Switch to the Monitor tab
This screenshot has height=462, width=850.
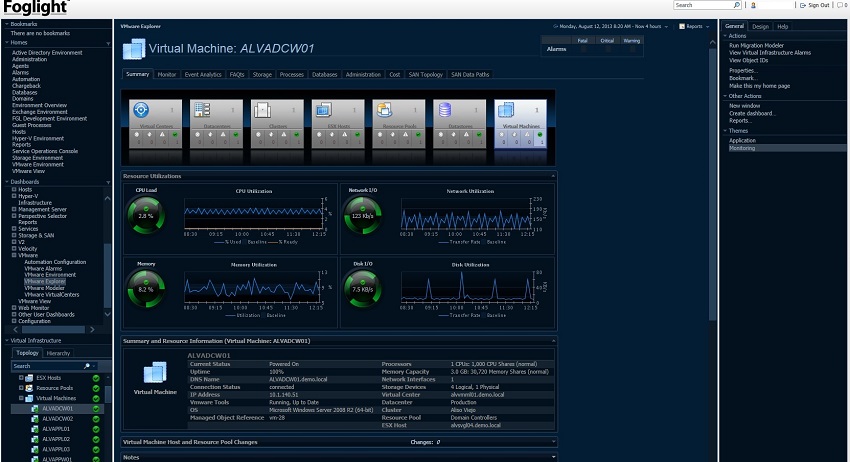pyautogui.click(x=166, y=74)
